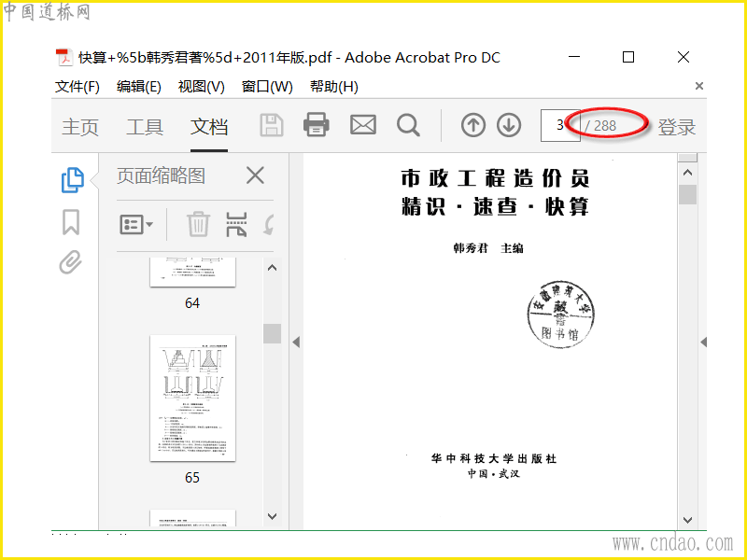Viewport: 747px width, 560px height.
Task: Click thumbnail panel scroll up arrow
Action: point(272,268)
